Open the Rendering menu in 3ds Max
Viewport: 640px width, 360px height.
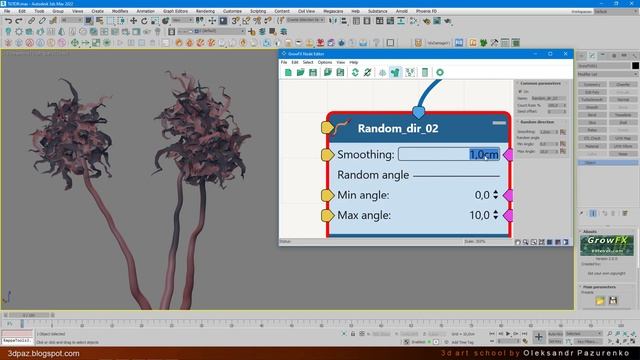205,11
